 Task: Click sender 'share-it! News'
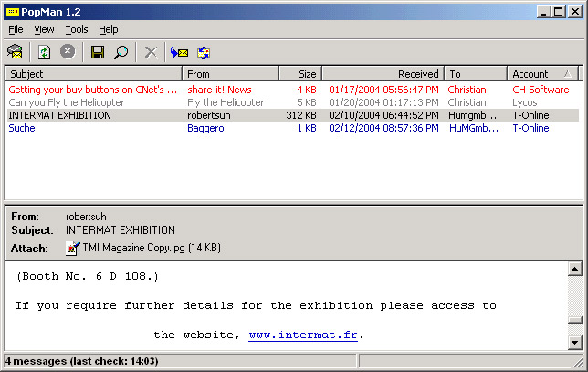(x=219, y=90)
